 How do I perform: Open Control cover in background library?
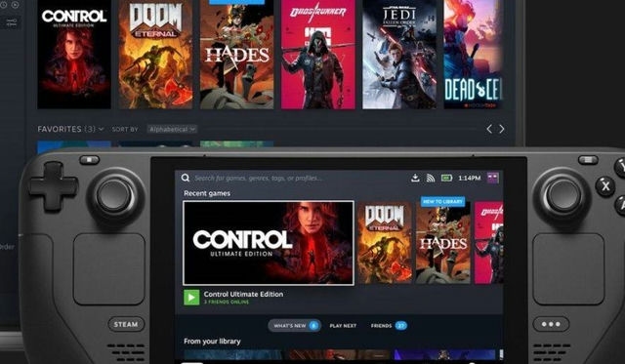pos(74,55)
